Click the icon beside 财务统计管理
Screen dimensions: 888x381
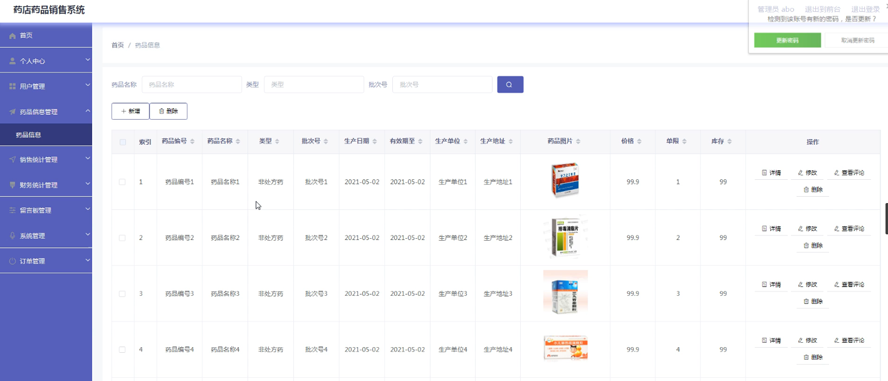pos(12,185)
